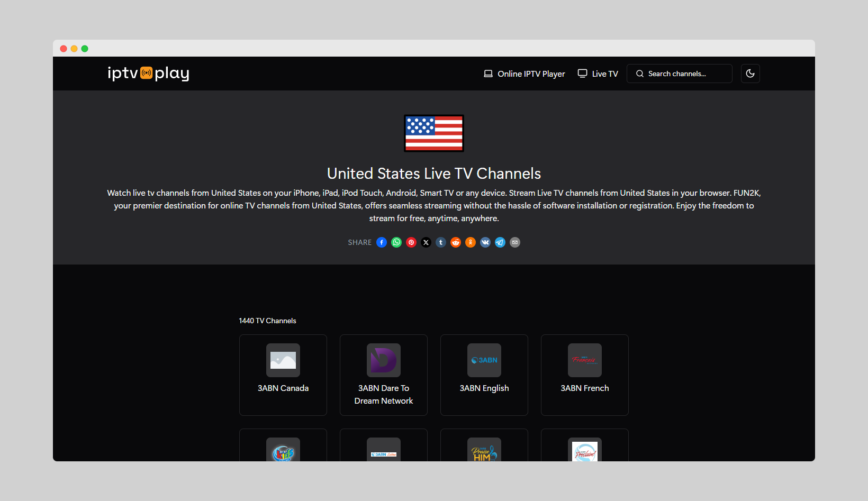Open the 3ABN Canada channel card
868x501 pixels.
click(283, 375)
